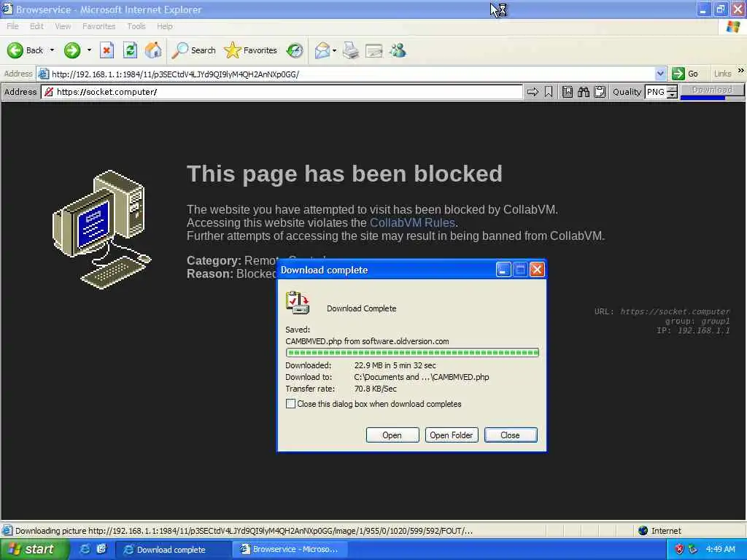Viewport: 747px width, 560px height.
Task: Click the C:\Documents and ...\CAMBMVED.php path text
Action: coord(422,377)
